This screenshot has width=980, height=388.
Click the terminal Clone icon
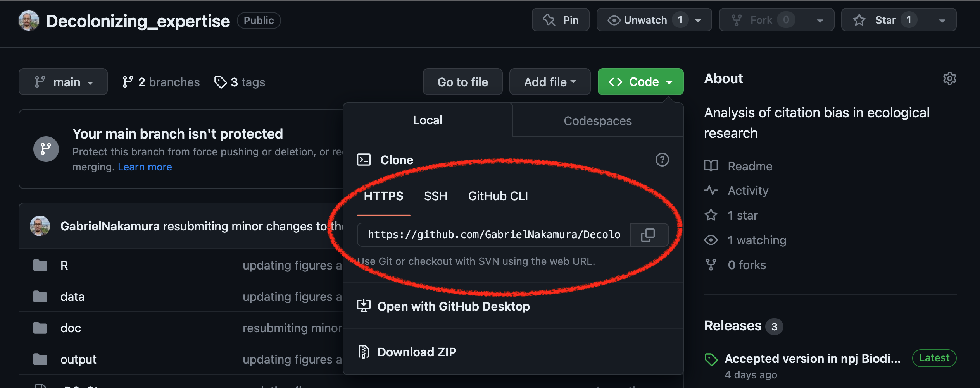pyautogui.click(x=364, y=160)
